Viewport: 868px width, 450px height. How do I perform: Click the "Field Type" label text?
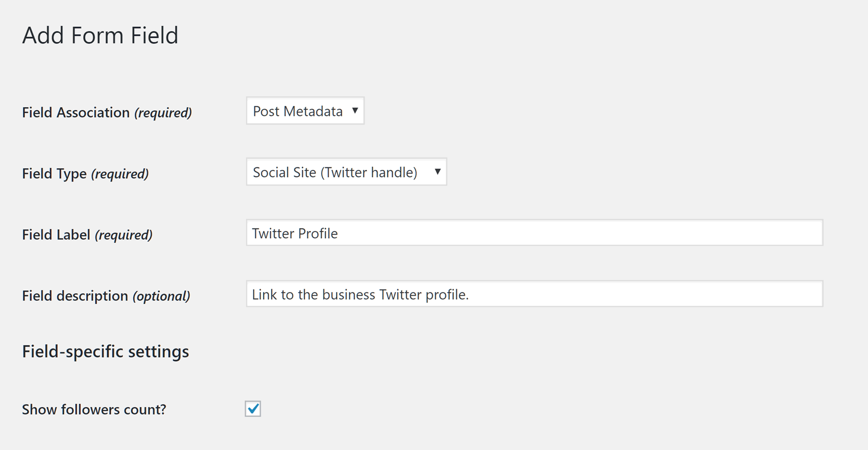pyautogui.click(x=54, y=173)
